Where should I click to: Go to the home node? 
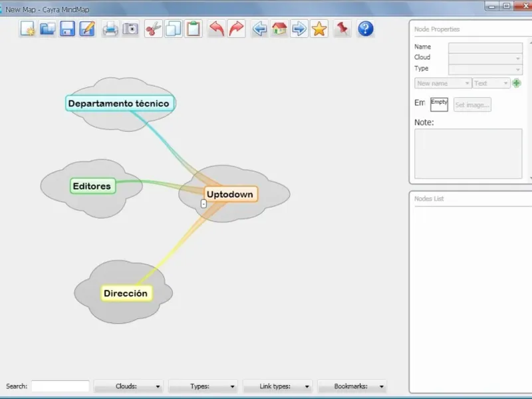[279, 29]
